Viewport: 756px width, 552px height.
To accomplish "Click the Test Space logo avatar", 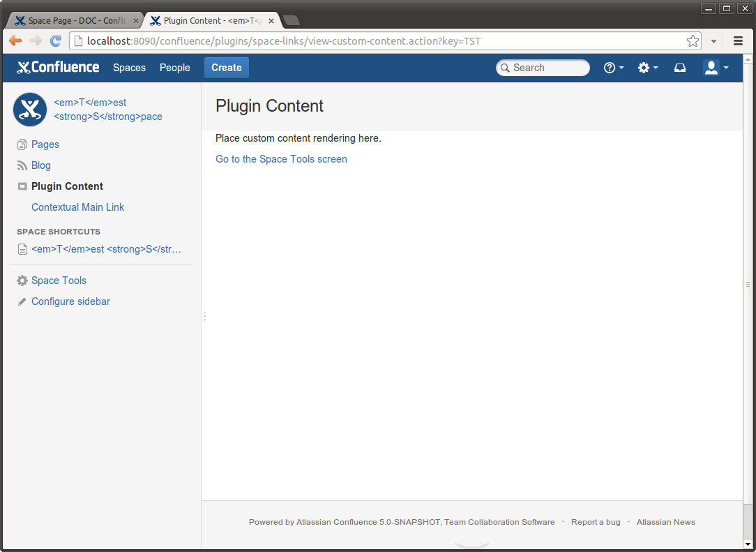I will [x=30, y=110].
